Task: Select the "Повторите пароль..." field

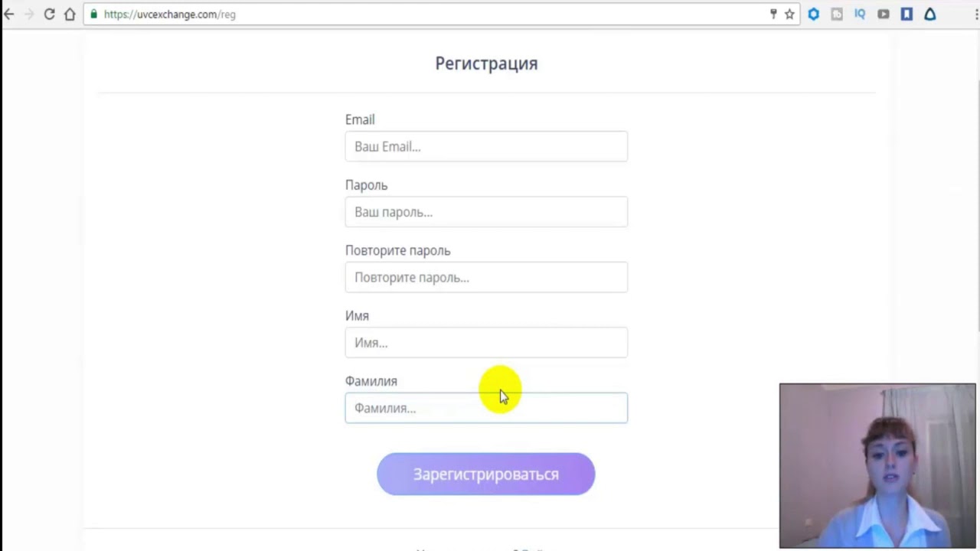Action: click(486, 277)
